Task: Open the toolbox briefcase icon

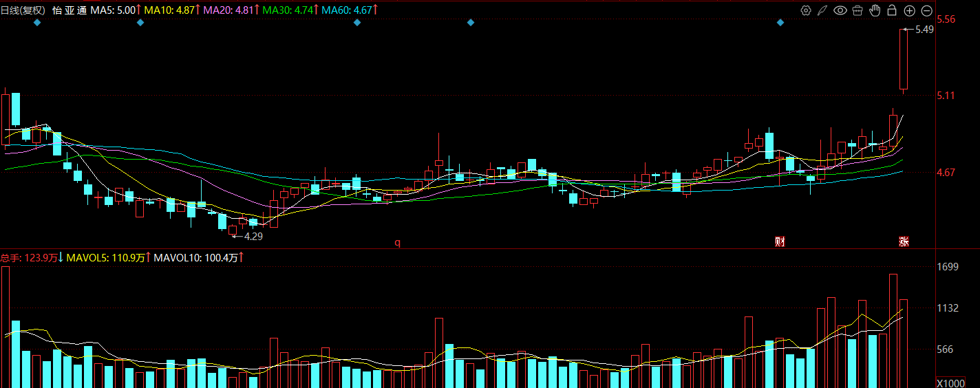Action: click(x=857, y=10)
